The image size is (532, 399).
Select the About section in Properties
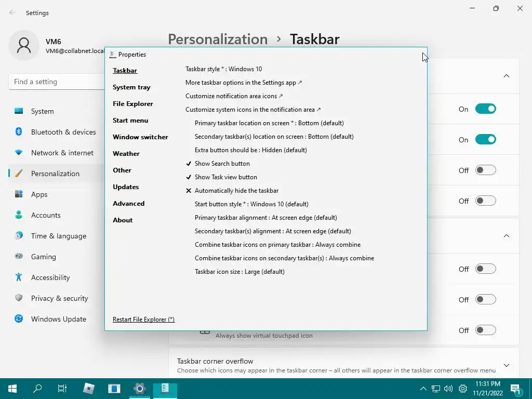(x=123, y=220)
